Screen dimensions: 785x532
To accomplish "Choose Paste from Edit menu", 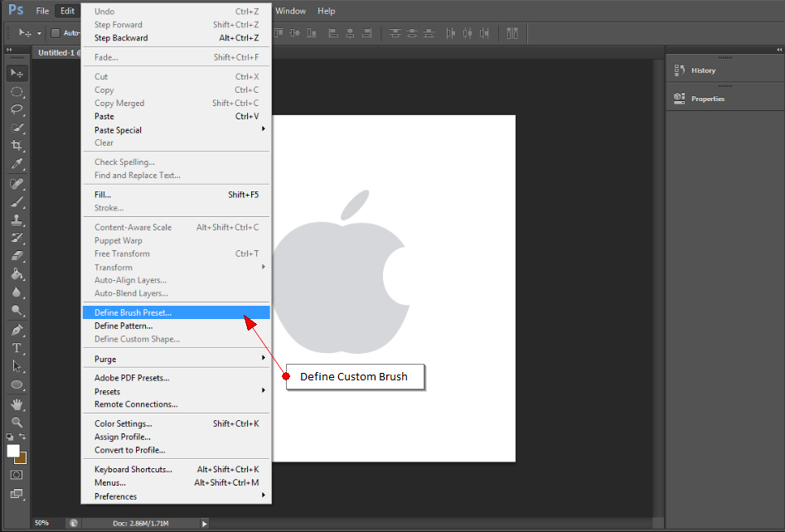I will pos(177,116).
